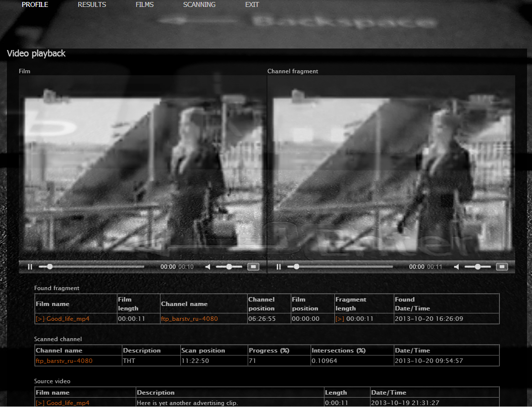Click the Film player seek bar
Image resolution: width=532 pixels, height=407 pixels.
pyautogui.click(x=92, y=267)
